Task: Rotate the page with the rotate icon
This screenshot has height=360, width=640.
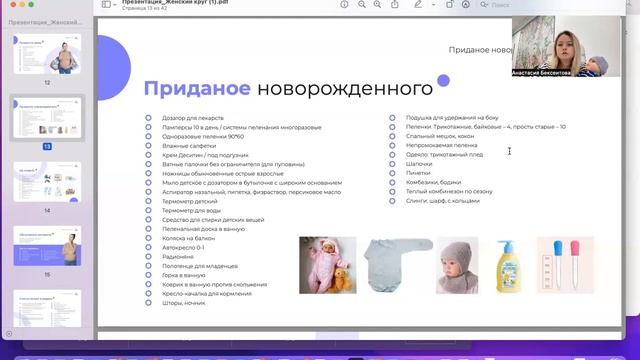Action: pyautogui.click(x=449, y=4)
